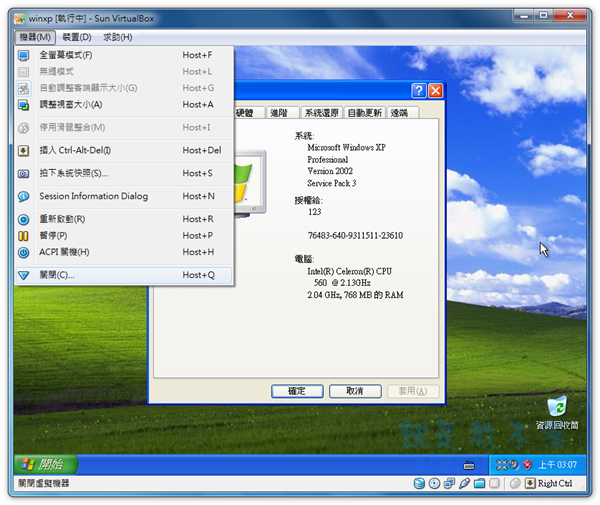Click the 套用(A) button
Image resolution: width=600 pixels, height=505 pixels.
413,391
